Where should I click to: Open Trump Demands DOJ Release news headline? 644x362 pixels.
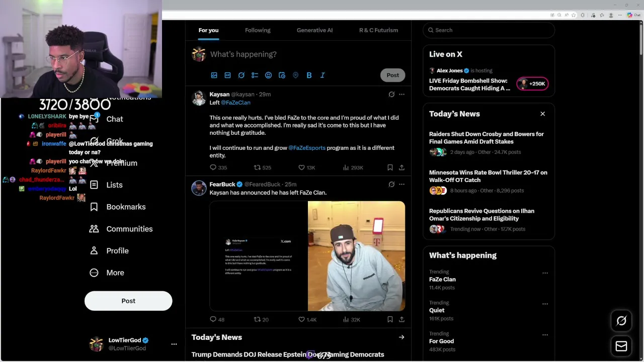288,354
